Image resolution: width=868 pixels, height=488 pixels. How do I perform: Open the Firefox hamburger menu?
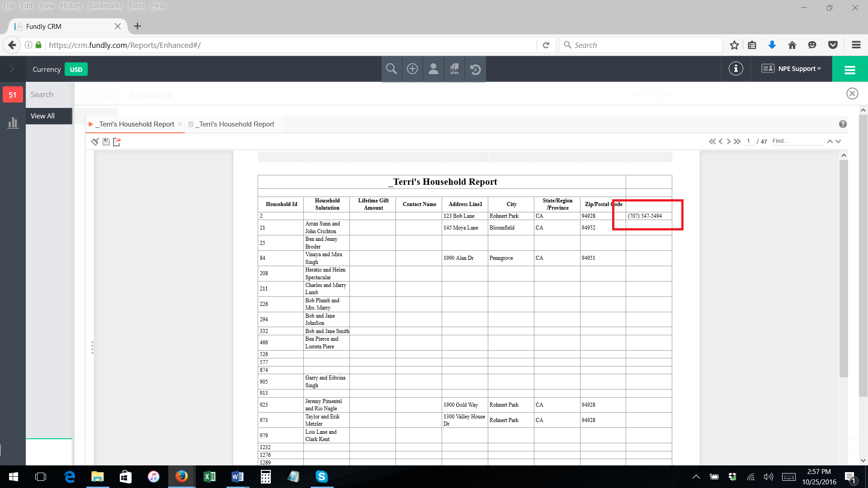(x=856, y=45)
